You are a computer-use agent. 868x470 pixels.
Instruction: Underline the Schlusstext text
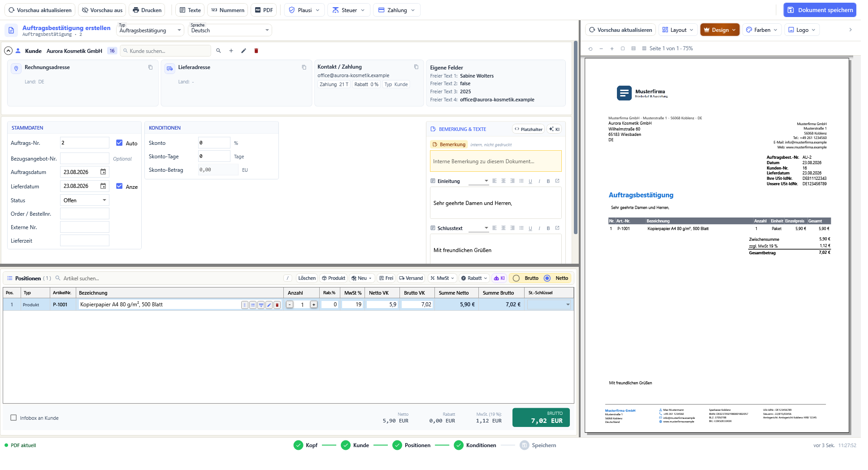coord(530,228)
